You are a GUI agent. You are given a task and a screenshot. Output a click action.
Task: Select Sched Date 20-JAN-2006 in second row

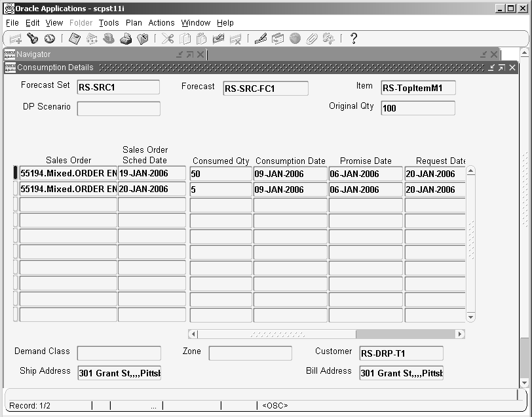pos(151,189)
